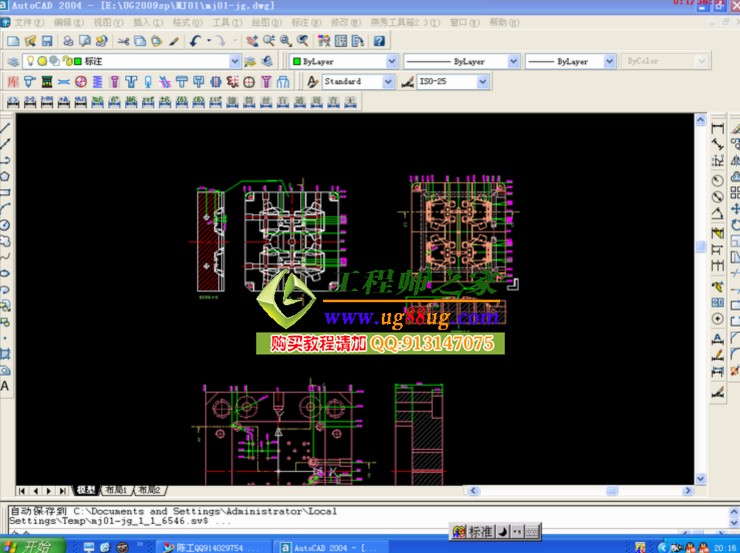This screenshot has width=740, height=553.
Task: Click the Paste icon
Action: point(157,41)
